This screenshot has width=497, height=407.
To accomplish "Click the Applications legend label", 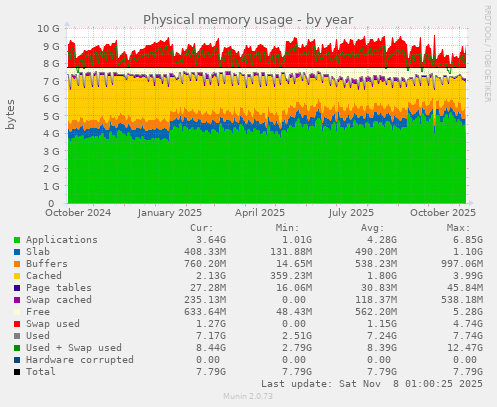I will point(62,240).
